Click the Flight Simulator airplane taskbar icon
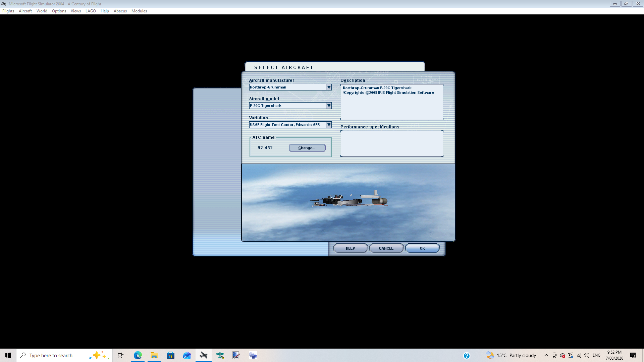Screen dimensions: 644x362 point(204,355)
